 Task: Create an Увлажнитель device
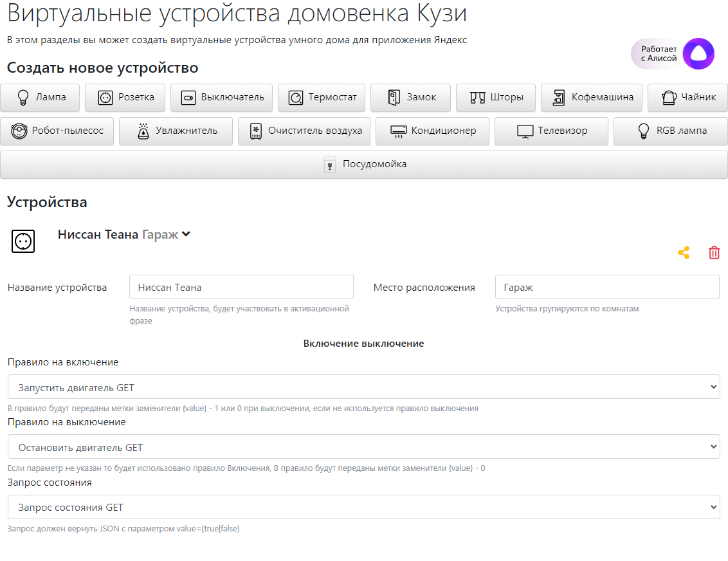[x=176, y=131]
